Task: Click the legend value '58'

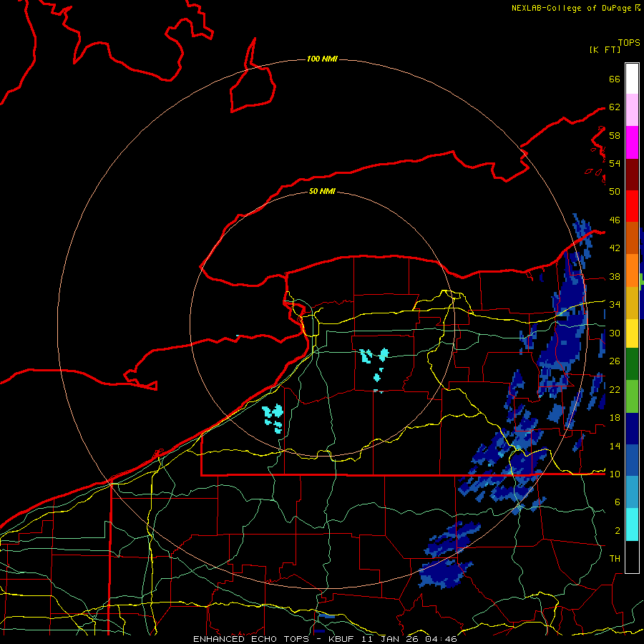Action: (615, 135)
